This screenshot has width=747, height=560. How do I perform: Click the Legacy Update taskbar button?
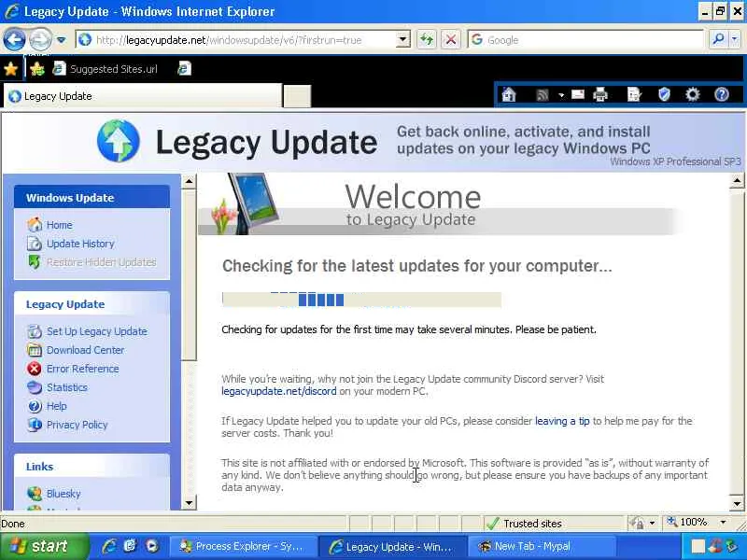coord(391,547)
